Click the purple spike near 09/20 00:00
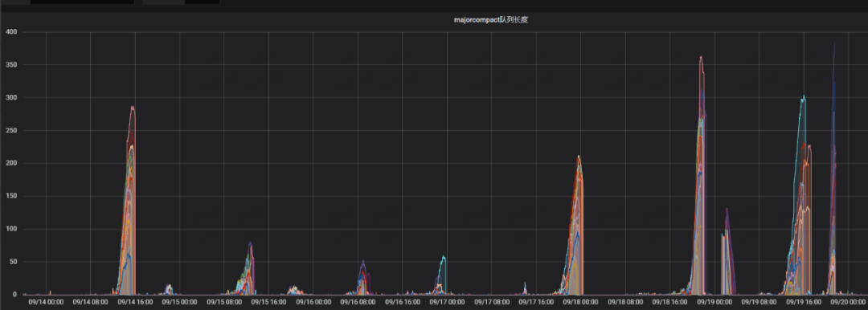This screenshot has height=310, width=868. pyautogui.click(x=834, y=44)
